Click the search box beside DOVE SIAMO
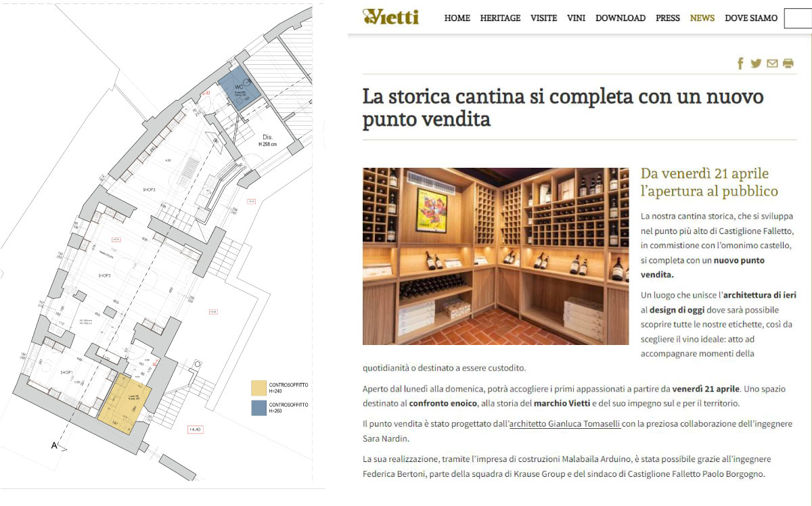 (x=798, y=18)
